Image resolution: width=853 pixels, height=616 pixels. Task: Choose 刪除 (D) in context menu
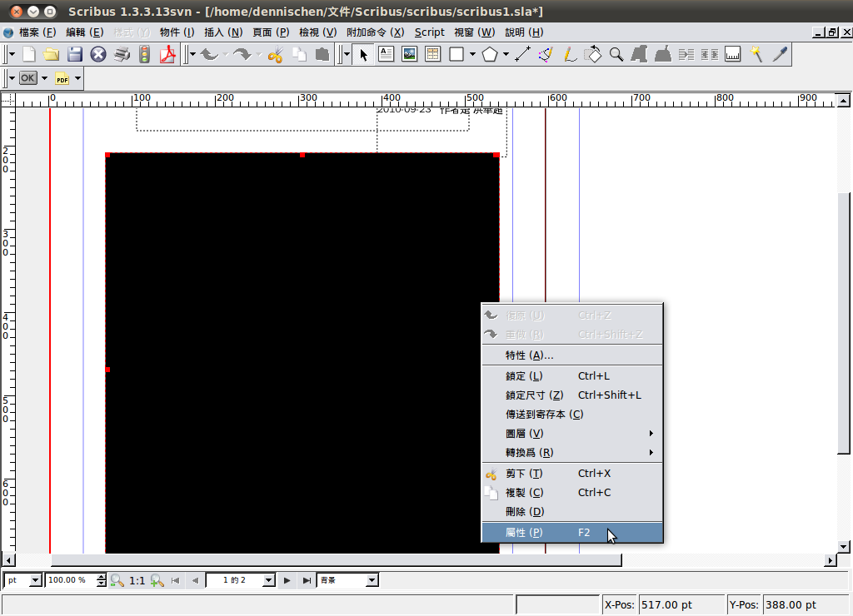tap(572, 512)
